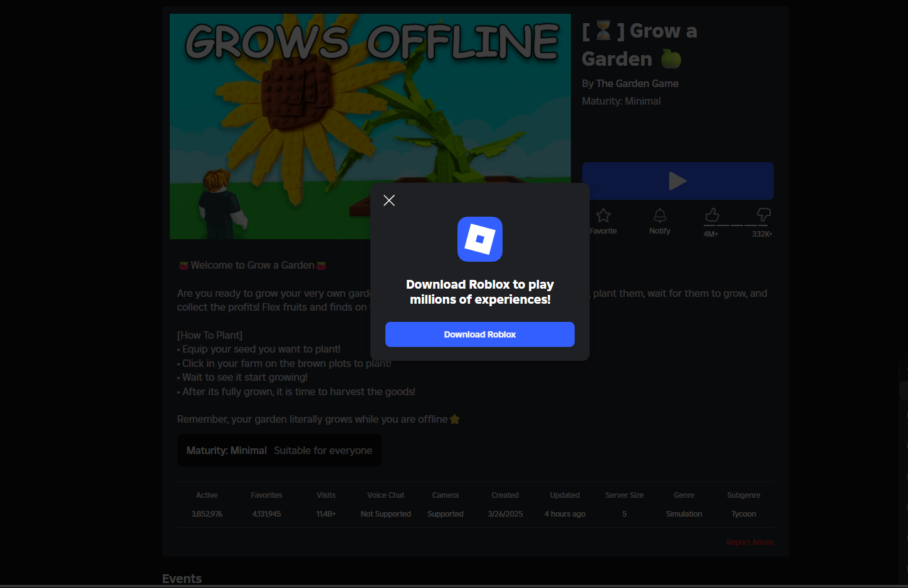This screenshot has height=588, width=908.
Task: Click the Events section heading
Action: [182, 579]
